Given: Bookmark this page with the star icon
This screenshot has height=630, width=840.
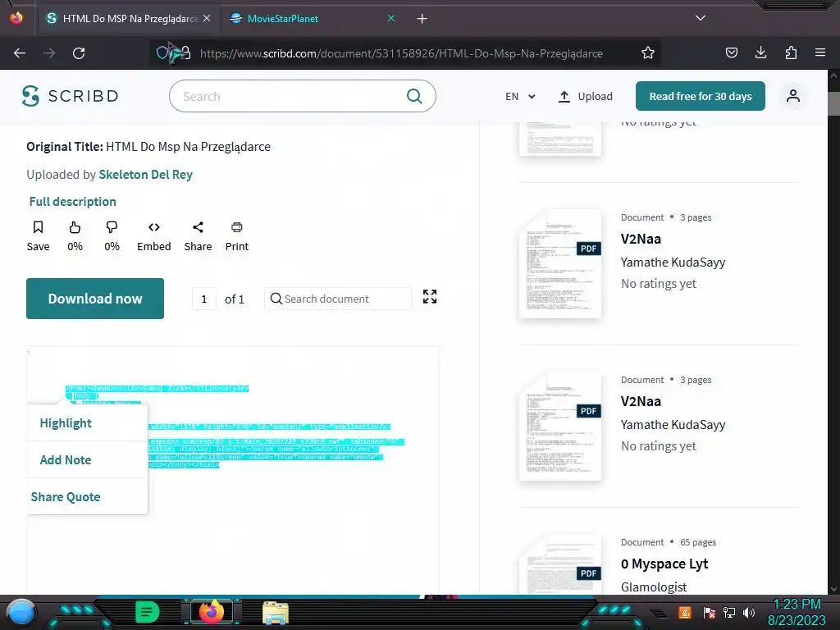Looking at the screenshot, I should pos(648,53).
